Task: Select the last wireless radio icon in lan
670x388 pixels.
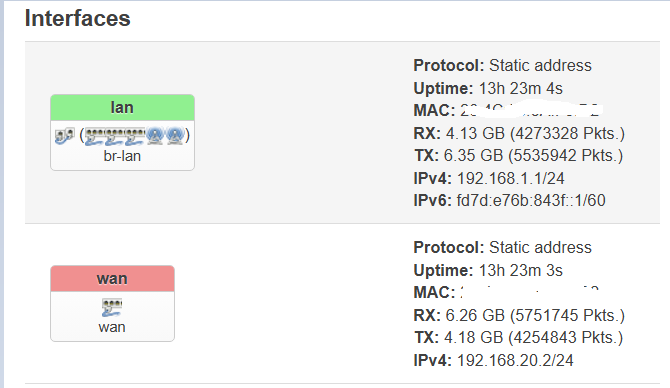Action: [x=174, y=135]
